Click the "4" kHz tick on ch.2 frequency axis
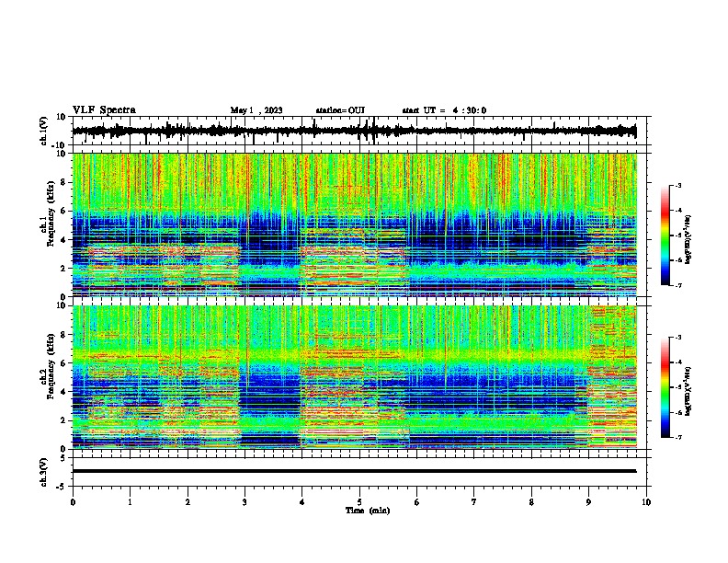Screen dimensions: 728x563 click(x=63, y=392)
